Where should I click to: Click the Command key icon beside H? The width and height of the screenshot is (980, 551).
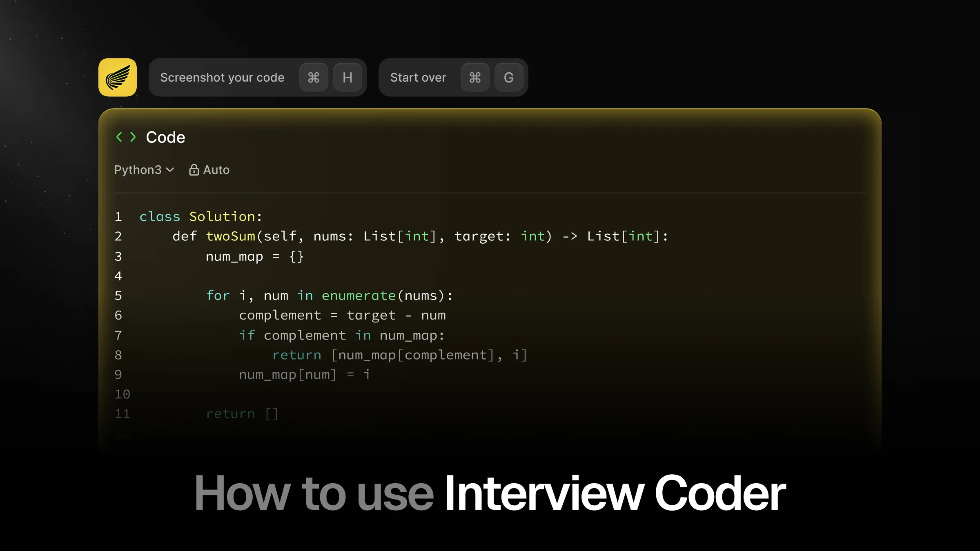(313, 78)
